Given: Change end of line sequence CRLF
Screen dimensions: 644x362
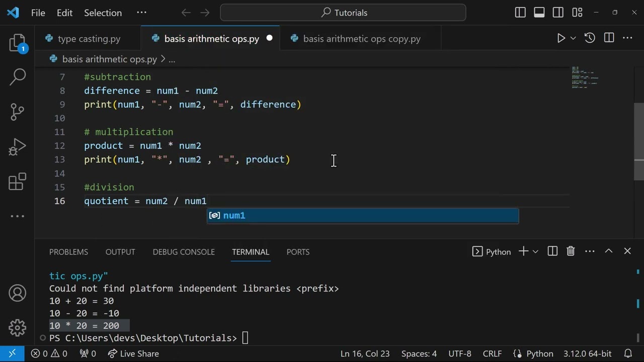Looking at the screenshot, I should click(x=492, y=353).
